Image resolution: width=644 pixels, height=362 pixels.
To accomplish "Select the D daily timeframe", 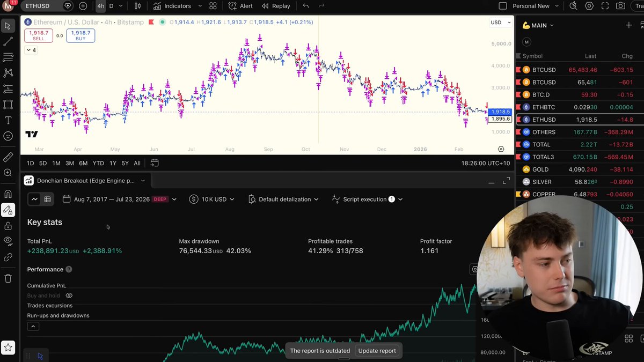I will 111,6.
